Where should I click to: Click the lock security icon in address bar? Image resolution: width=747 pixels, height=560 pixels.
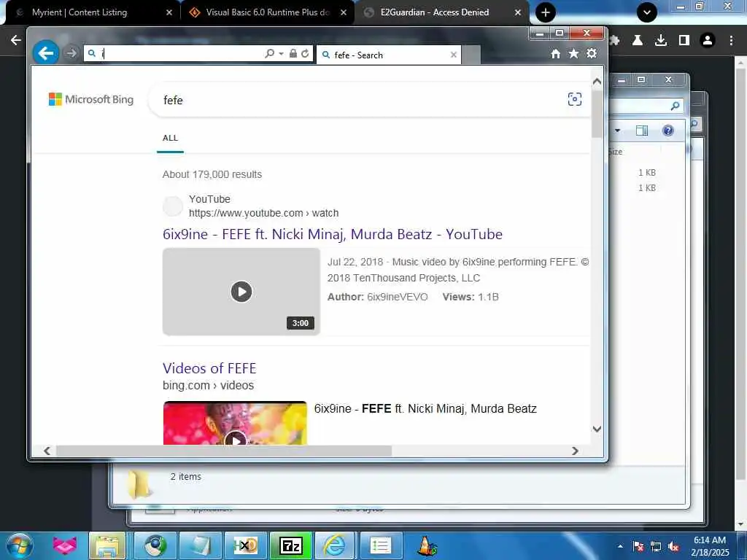click(293, 53)
